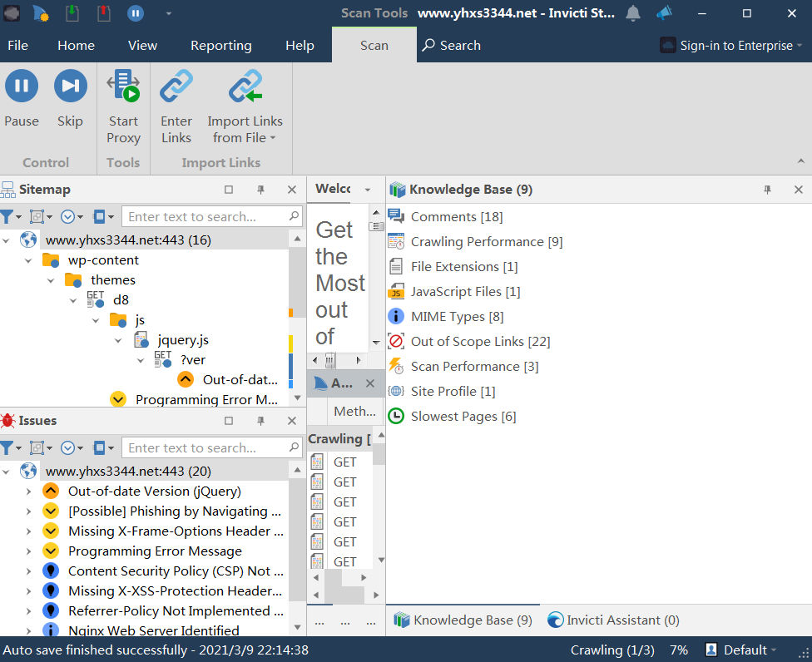Screen dimensions: 812x662
Task: Maximize the Sitemap panel
Action: click(228, 190)
